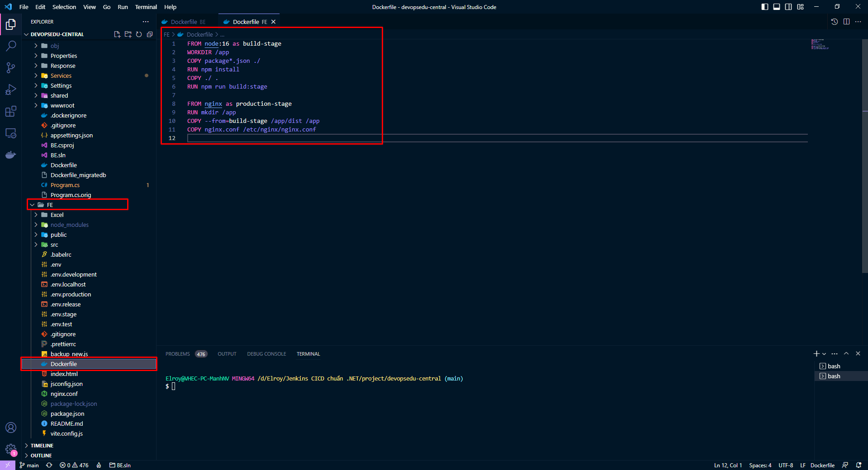Open the Source Control view icon
The width and height of the screenshot is (868, 470).
coord(11,68)
